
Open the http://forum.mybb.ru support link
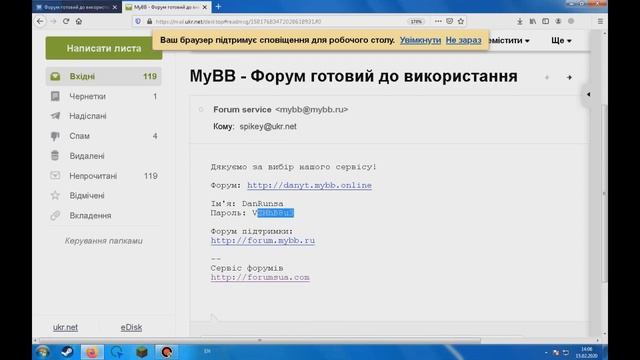263,241
